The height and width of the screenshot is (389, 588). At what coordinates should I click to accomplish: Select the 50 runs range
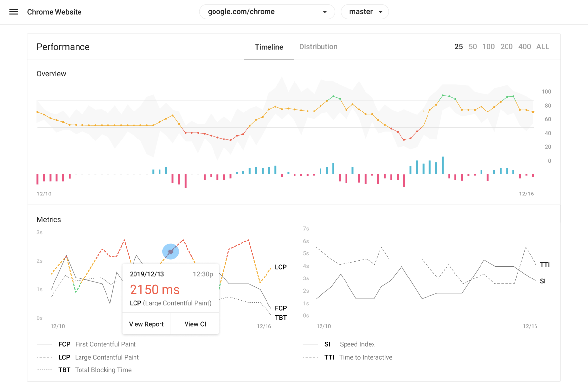click(x=473, y=47)
